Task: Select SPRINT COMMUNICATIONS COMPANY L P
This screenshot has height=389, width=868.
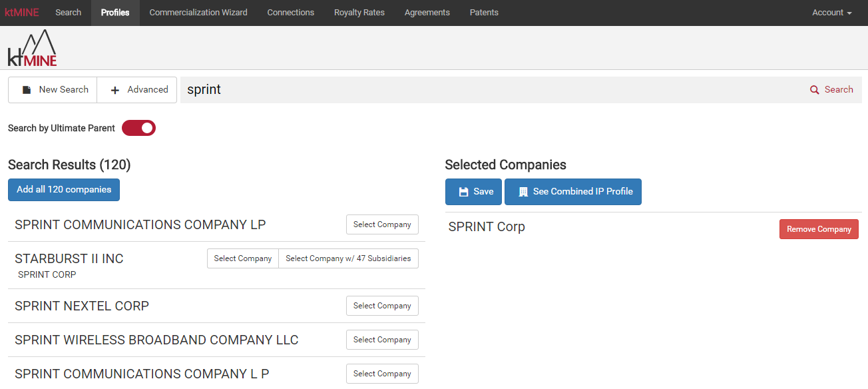Action: tap(382, 374)
